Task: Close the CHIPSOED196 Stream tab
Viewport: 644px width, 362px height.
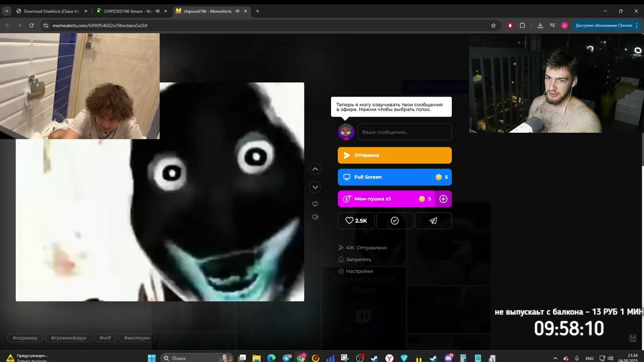Action: pos(165,11)
